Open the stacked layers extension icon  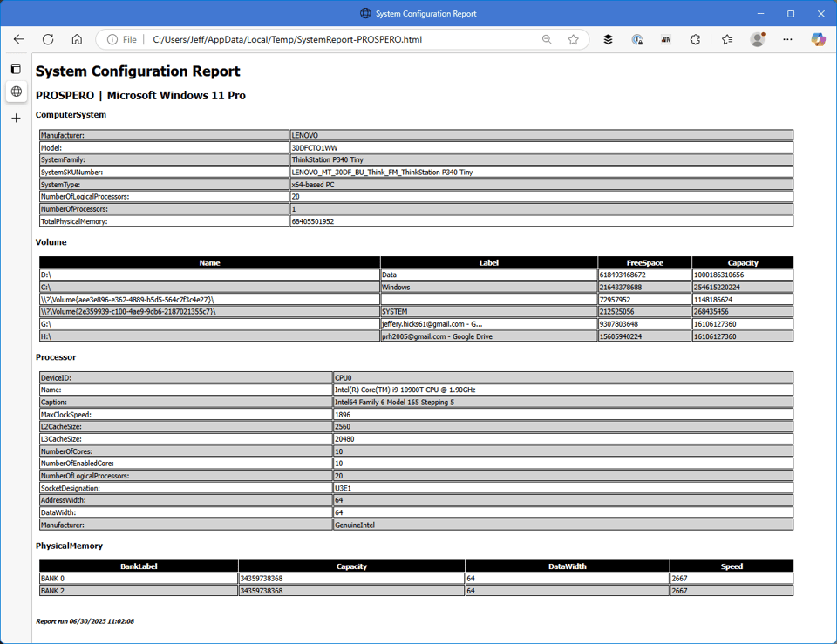[x=608, y=39]
